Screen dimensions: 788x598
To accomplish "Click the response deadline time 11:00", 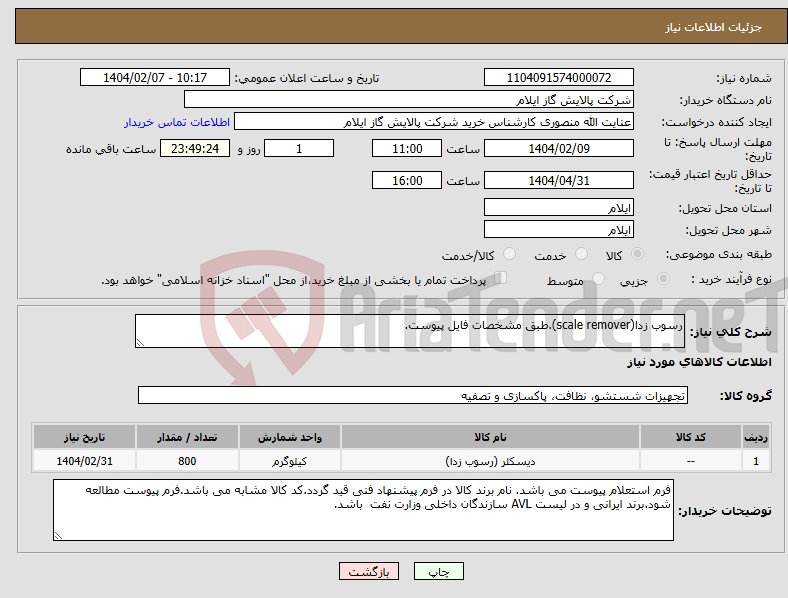I will click(407, 149).
